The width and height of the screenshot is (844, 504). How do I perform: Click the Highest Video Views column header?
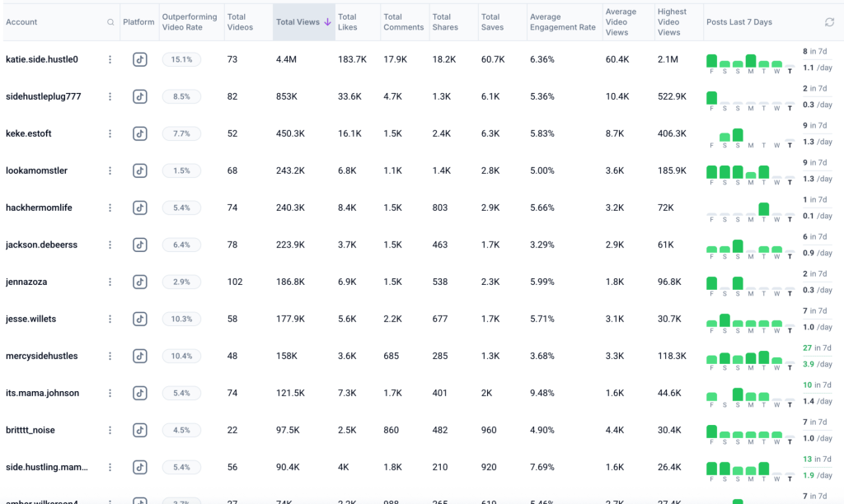[x=668, y=22]
